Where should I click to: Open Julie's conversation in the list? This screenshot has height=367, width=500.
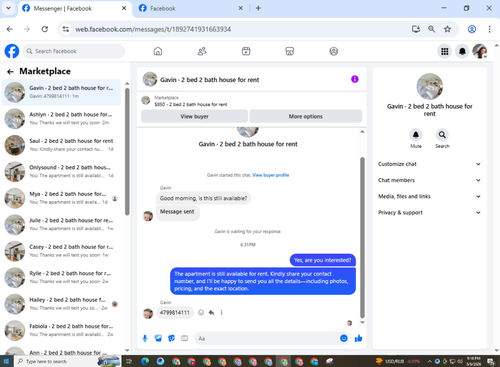pos(62,224)
